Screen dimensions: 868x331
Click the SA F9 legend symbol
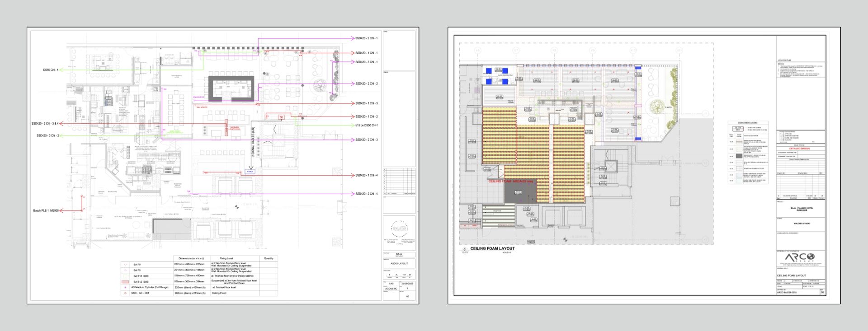(x=126, y=264)
